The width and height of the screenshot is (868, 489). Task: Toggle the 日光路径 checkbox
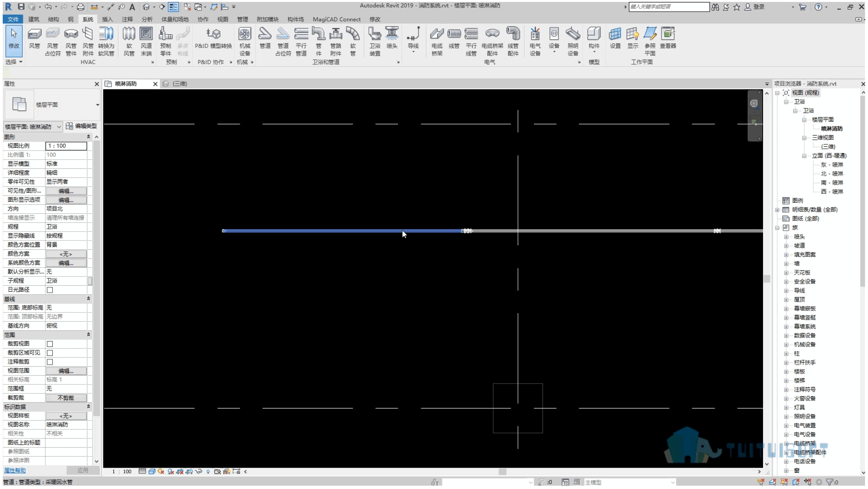[50, 290]
